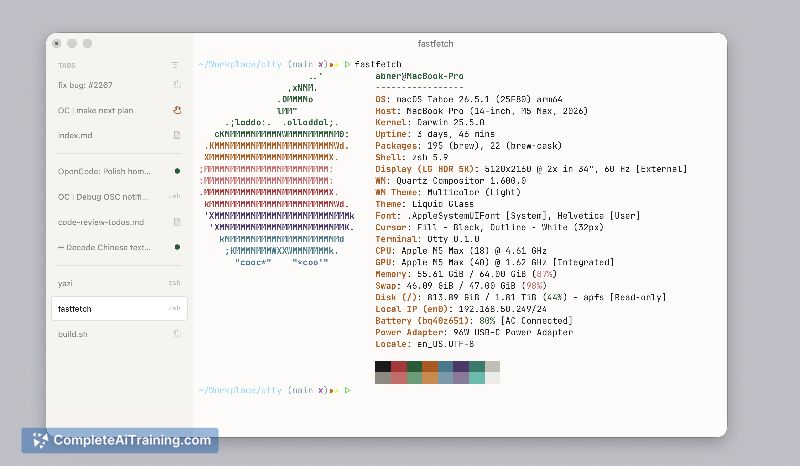800x466 pixels.
Task: Click the WM: Quartz Compositor line
Action: 451,181
